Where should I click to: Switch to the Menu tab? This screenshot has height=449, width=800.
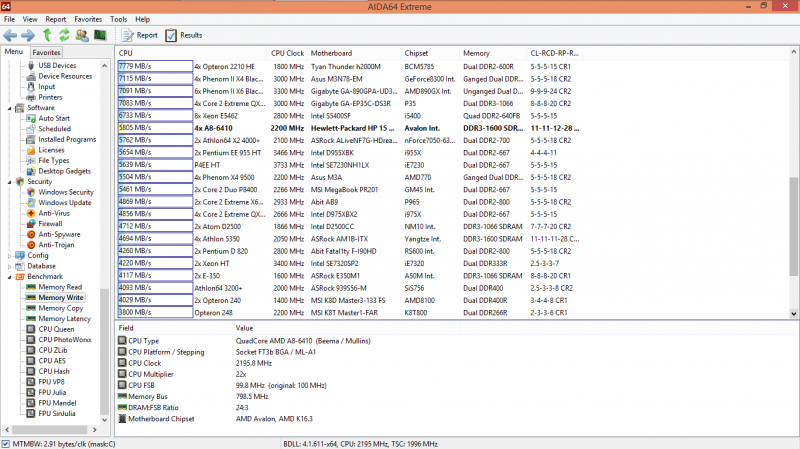point(14,52)
